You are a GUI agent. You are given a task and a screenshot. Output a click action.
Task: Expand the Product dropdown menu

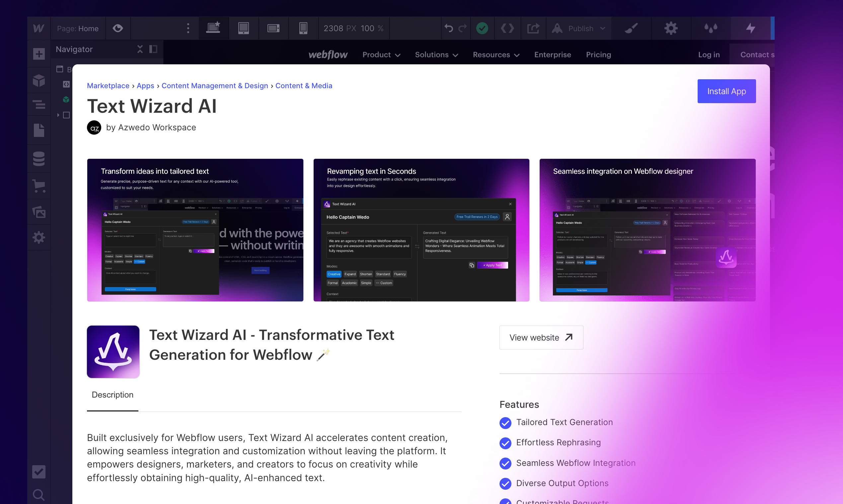coord(381,55)
